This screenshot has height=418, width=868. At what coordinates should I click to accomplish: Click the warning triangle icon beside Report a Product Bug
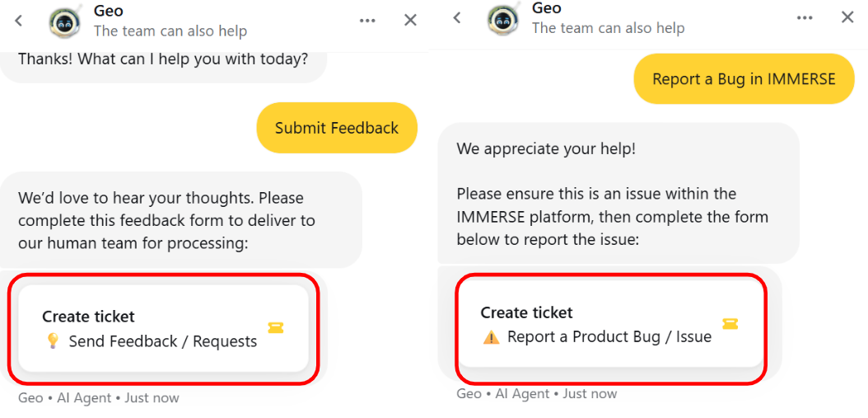(x=492, y=337)
